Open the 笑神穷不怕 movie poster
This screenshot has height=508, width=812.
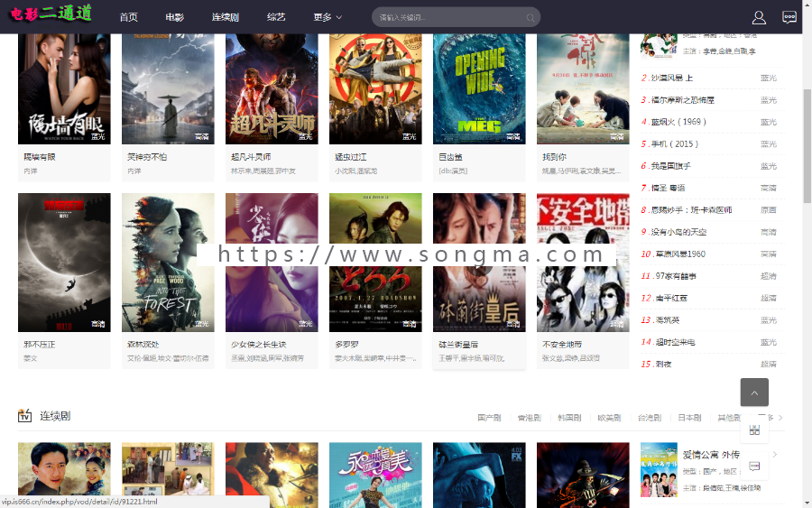(168, 89)
